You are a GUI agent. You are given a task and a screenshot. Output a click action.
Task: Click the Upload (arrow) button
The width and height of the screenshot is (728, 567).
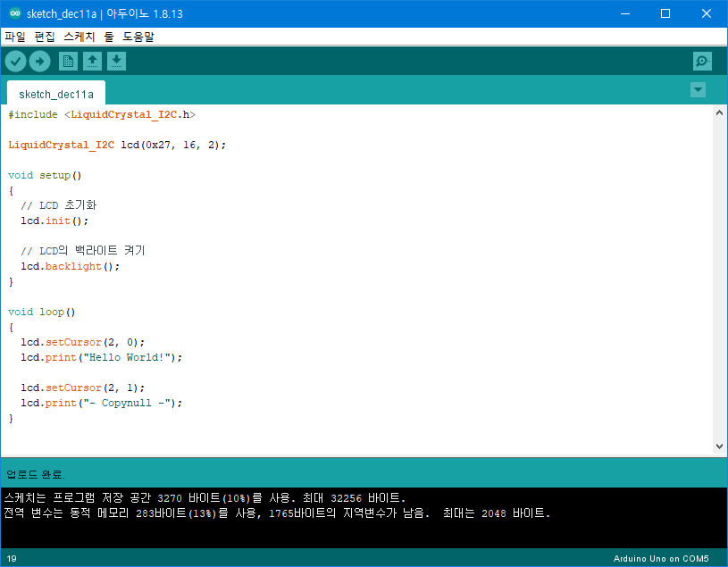point(40,62)
